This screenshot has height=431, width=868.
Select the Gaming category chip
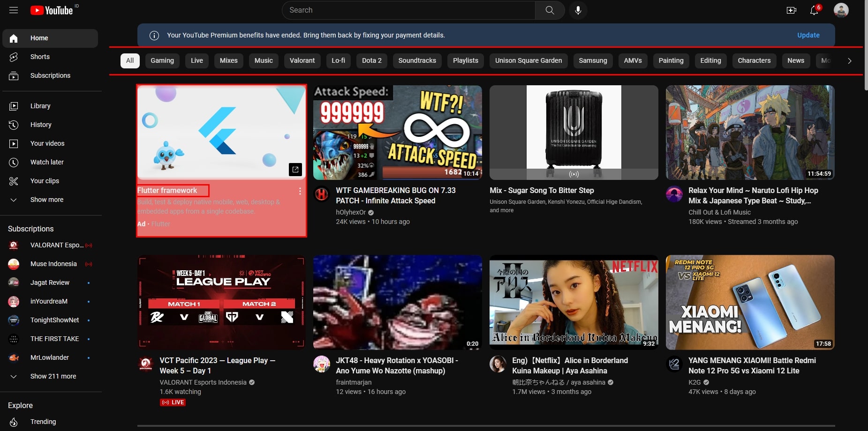(162, 60)
